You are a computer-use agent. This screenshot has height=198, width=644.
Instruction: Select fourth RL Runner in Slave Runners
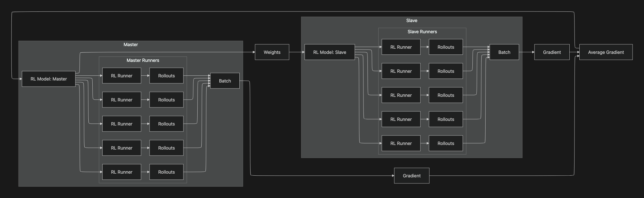pyautogui.click(x=401, y=119)
